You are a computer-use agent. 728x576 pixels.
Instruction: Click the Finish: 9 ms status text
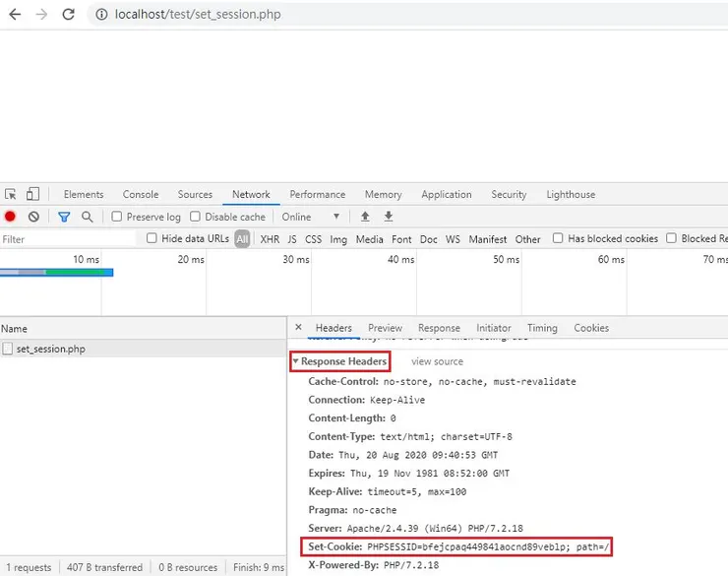click(259, 567)
